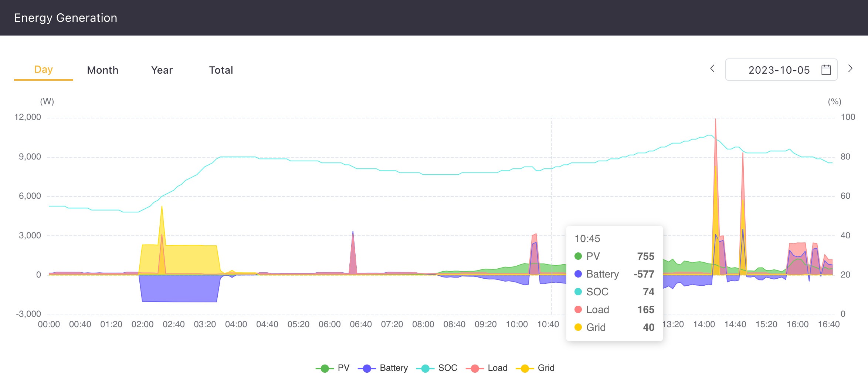
Task: Open the calendar icon in date field
Action: [x=826, y=70]
